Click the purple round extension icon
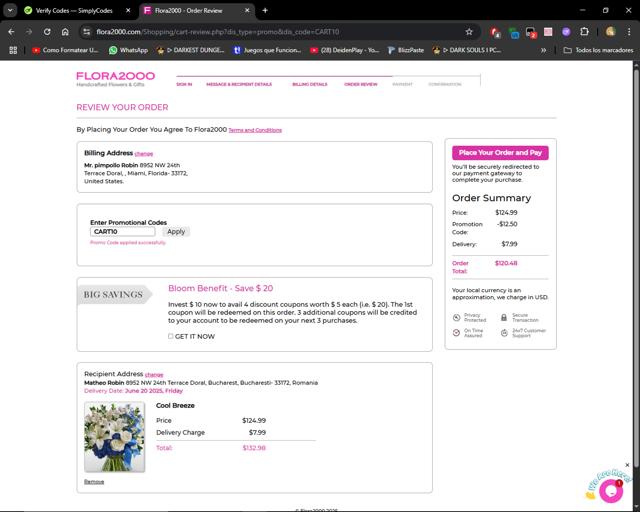This screenshot has height=512, width=640. click(x=566, y=32)
